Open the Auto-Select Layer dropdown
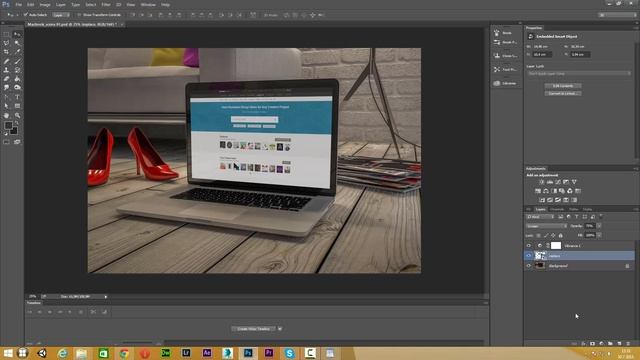Viewport: 640px width, 360px height. (61, 15)
